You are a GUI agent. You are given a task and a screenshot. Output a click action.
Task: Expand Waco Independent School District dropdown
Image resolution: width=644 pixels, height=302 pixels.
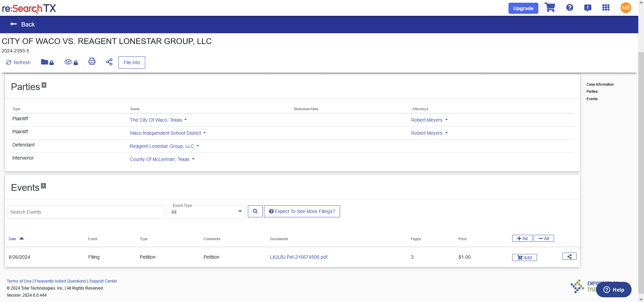168,133
